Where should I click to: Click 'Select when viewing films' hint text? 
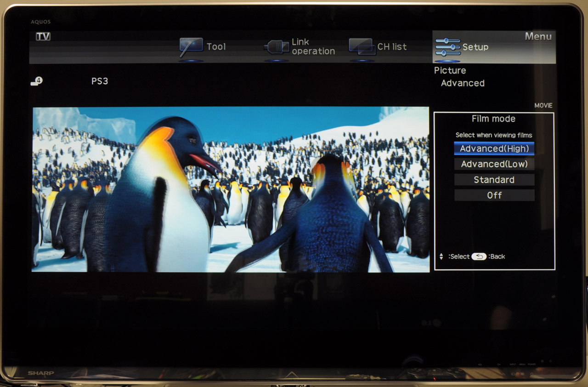pos(494,135)
